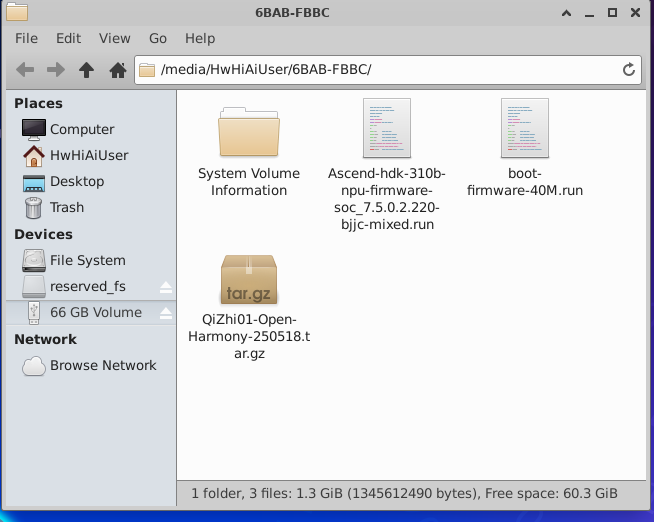This screenshot has width=654, height=522.
Task: Eject the 66 GB Volume
Action: point(166,313)
